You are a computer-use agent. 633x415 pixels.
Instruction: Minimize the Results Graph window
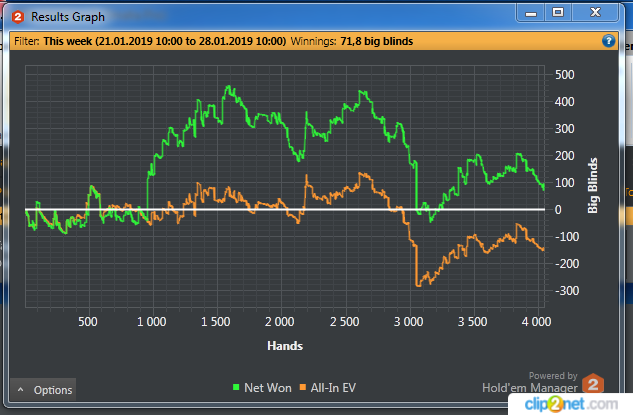[530, 13]
